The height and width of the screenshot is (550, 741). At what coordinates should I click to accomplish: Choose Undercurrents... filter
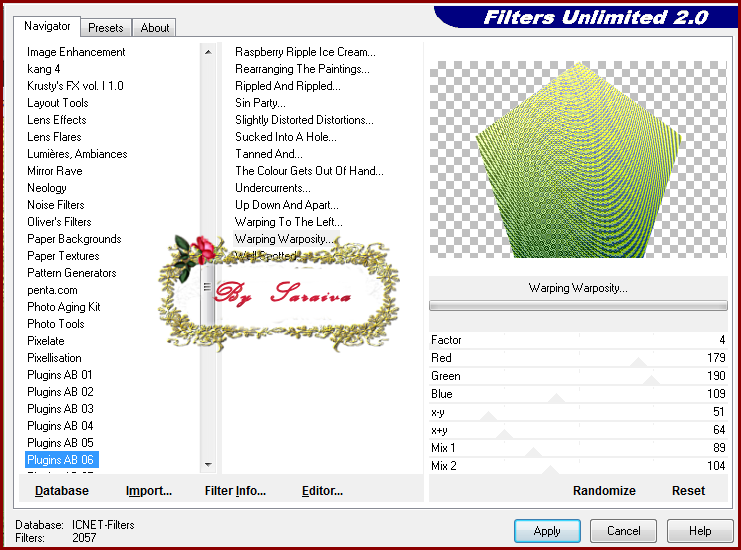click(x=273, y=188)
